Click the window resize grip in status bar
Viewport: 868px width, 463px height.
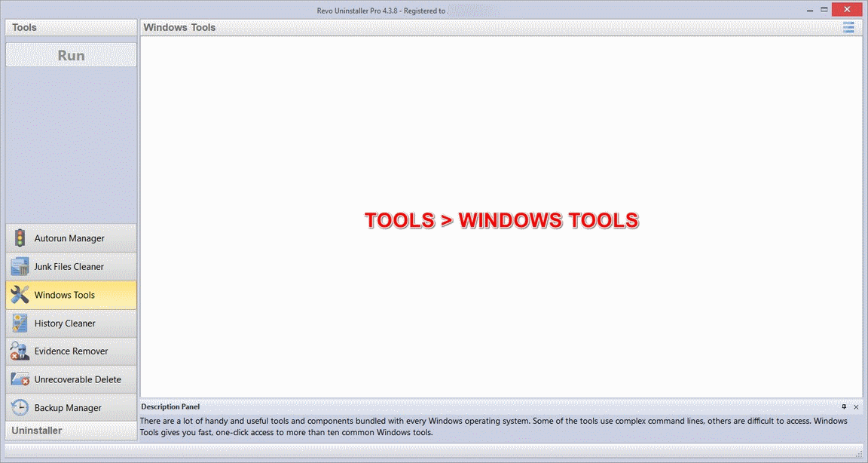pyautogui.click(x=859, y=454)
